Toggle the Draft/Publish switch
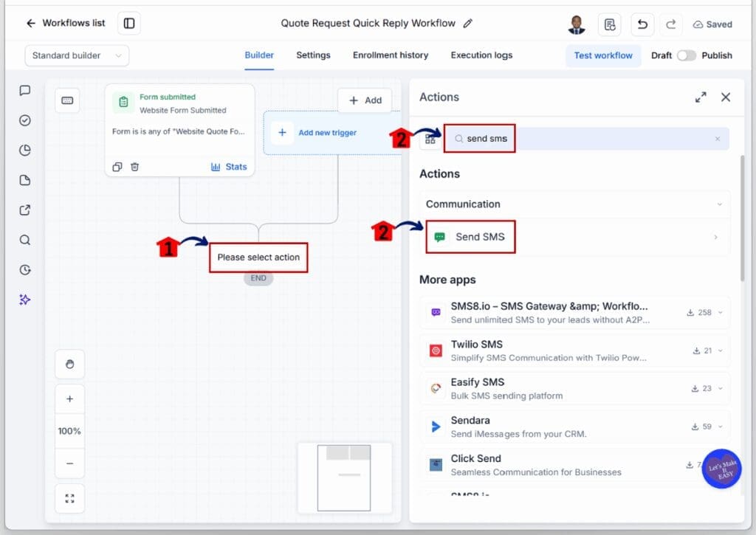756x535 pixels. (x=687, y=55)
